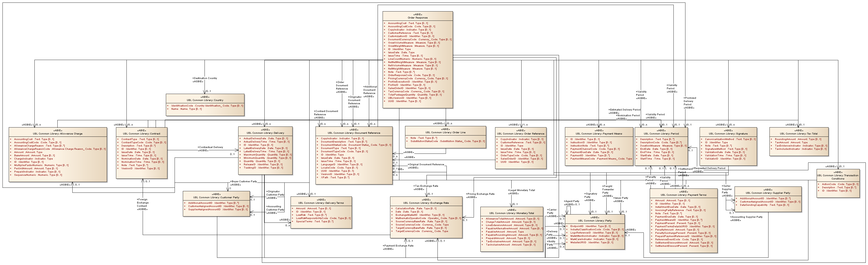The image size is (868, 265).
Task: Click the Order Reference class header
Action: [x=521, y=134]
